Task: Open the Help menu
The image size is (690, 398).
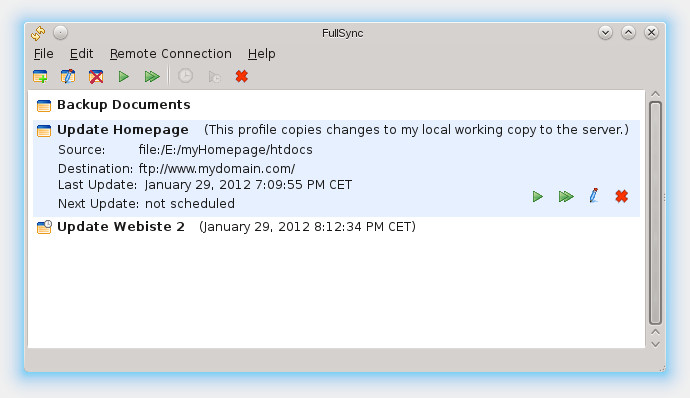Action: point(261,54)
